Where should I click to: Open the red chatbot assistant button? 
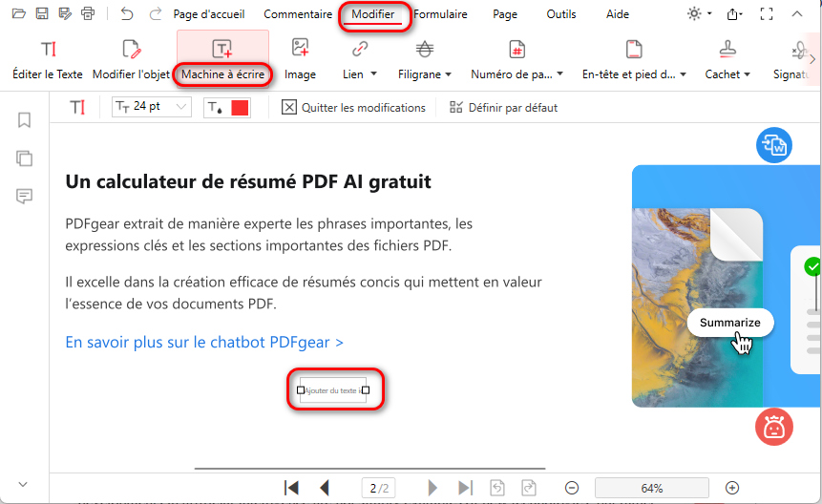773,427
